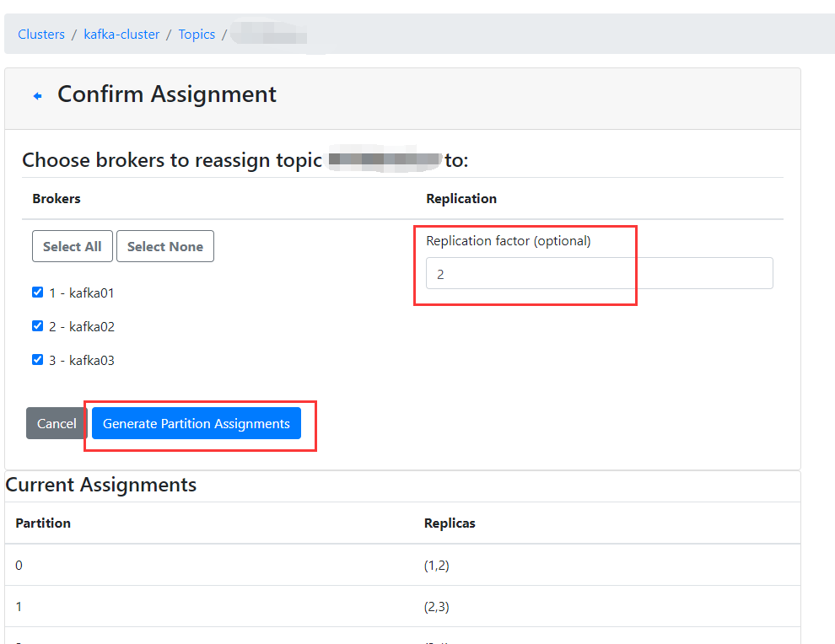Uncheck broker 1 - kafka01

point(37,292)
